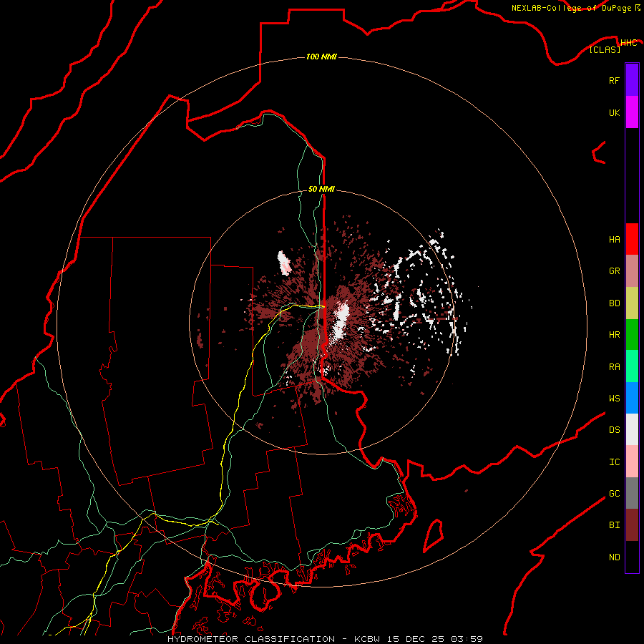Click the 100 NMI range ring label
The image size is (644, 644).
point(321,57)
